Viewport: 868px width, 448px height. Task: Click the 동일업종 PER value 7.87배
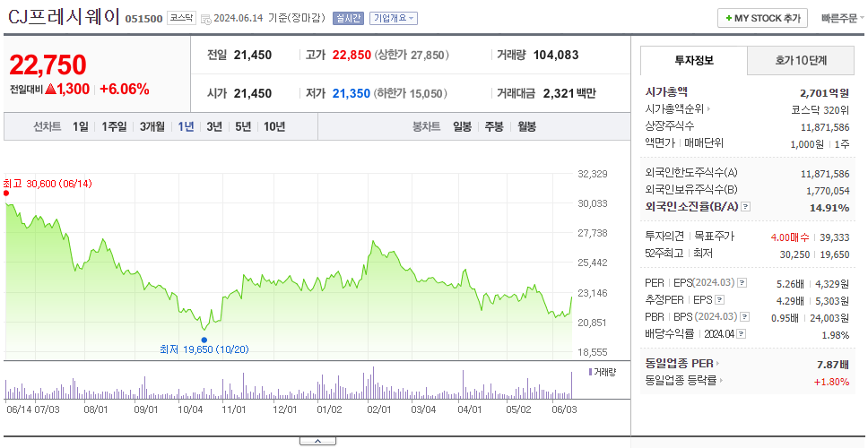pos(832,364)
